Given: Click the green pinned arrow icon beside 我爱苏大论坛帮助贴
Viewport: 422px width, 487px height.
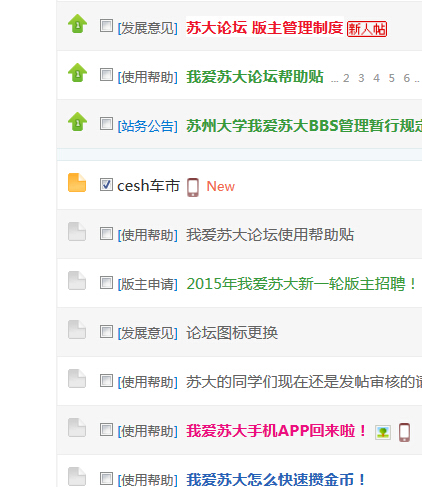Looking at the screenshot, I should tap(77, 72).
